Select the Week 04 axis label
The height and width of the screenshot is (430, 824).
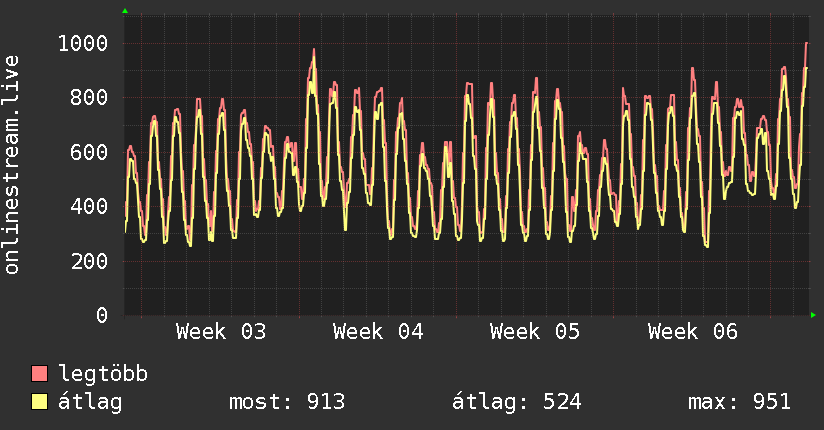coord(378,332)
